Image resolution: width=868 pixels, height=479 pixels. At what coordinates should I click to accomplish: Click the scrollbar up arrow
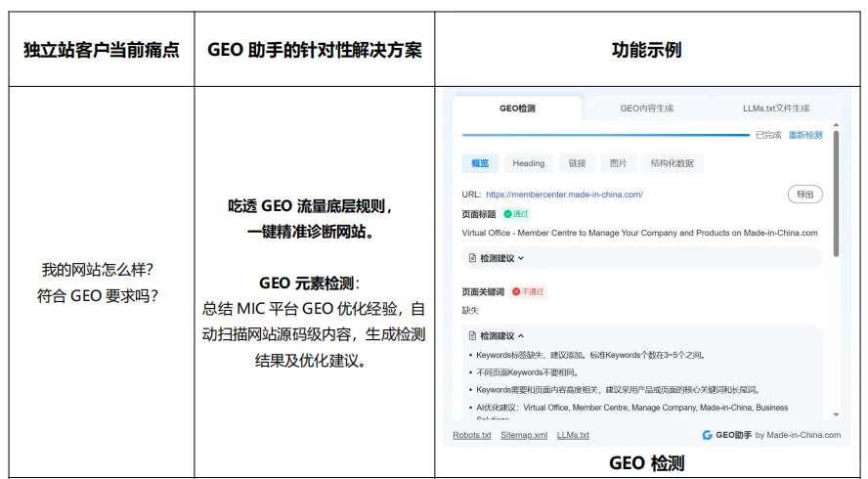(836, 126)
